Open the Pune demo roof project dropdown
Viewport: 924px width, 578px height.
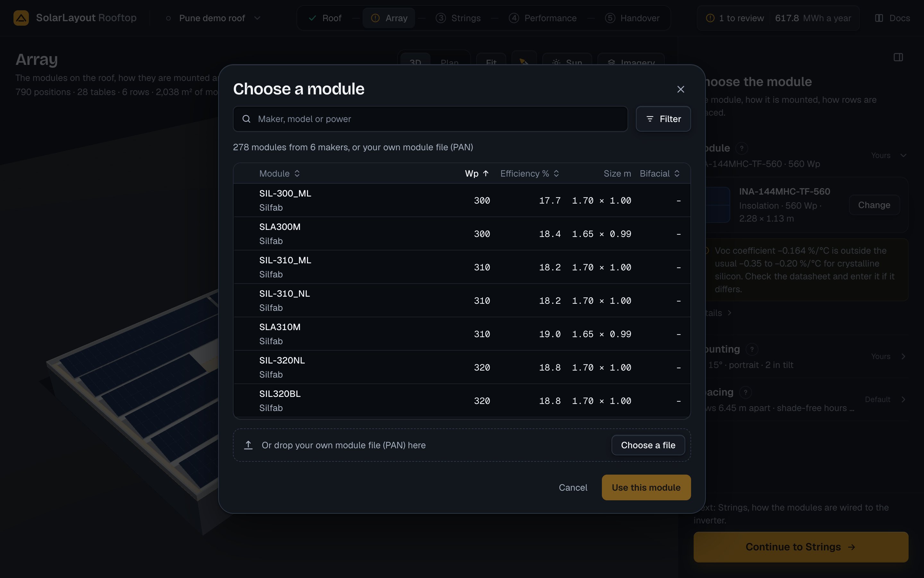pos(213,18)
